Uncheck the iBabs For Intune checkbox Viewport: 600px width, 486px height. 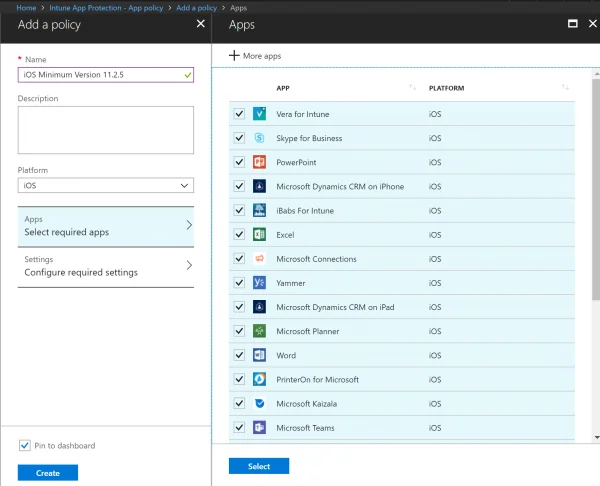point(239,210)
